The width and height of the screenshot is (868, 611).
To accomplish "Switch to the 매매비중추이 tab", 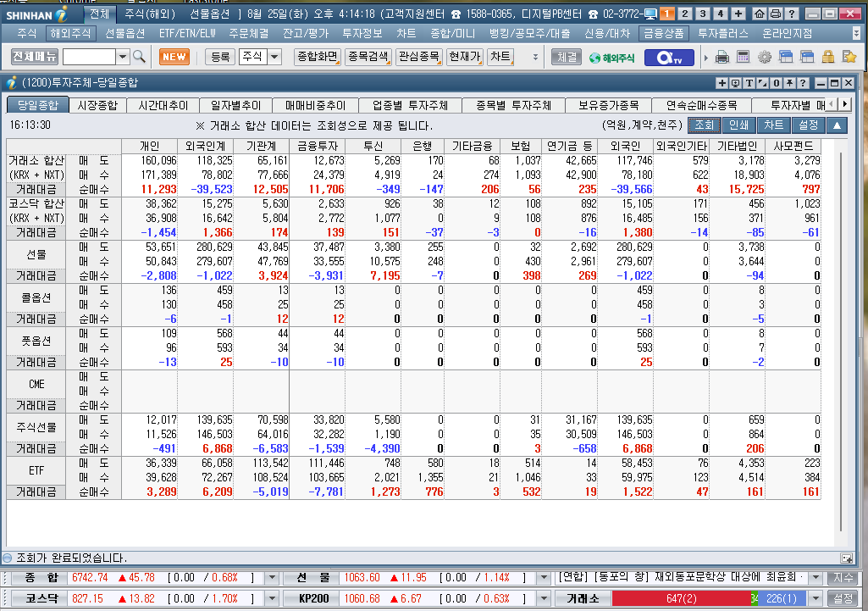I will coord(316,105).
